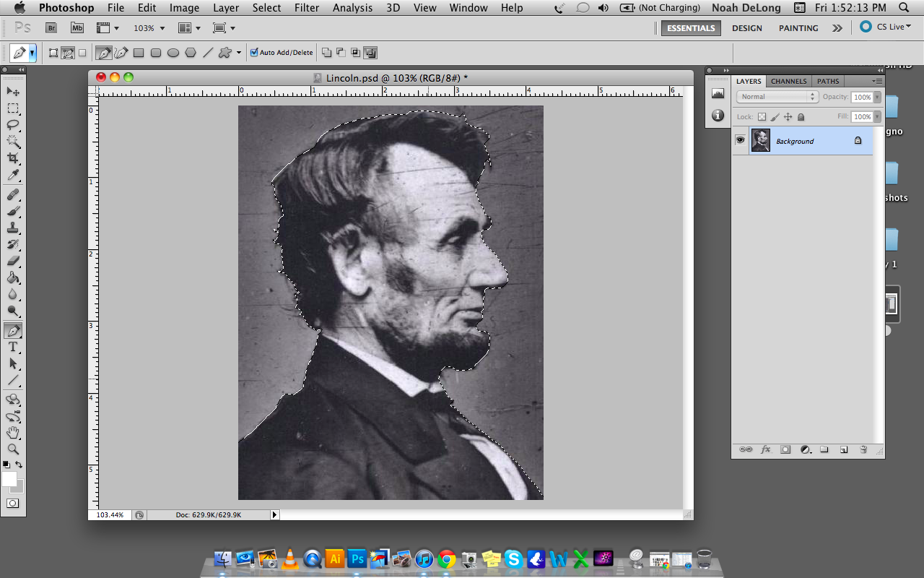Toggle Lock all padlock icon
924x578 pixels.
pos(801,116)
